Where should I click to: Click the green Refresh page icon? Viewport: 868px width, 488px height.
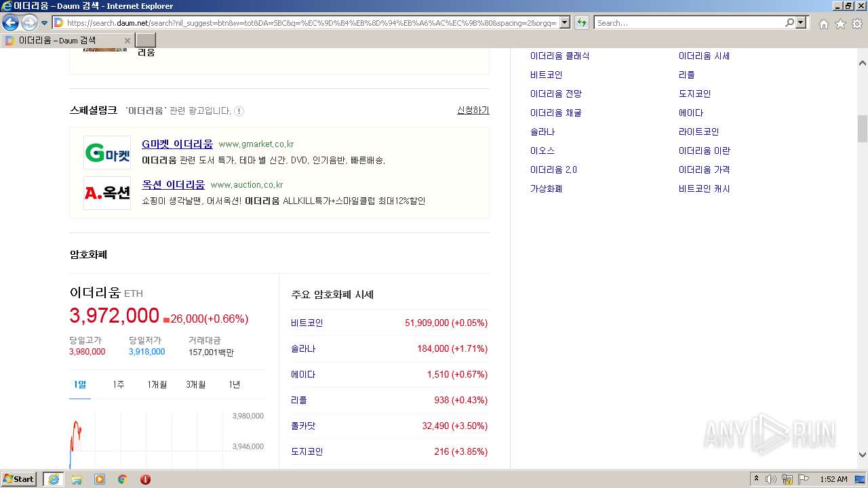(x=582, y=23)
